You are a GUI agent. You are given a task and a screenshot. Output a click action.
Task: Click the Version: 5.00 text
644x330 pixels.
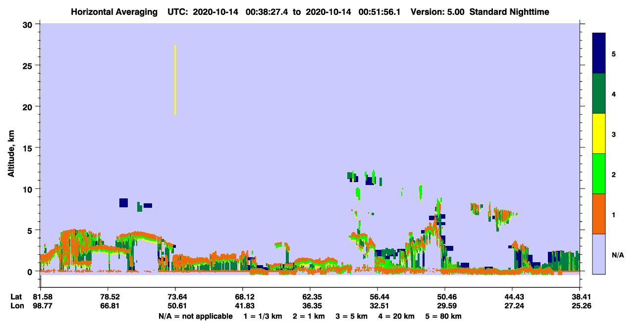[x=437, y=12]
